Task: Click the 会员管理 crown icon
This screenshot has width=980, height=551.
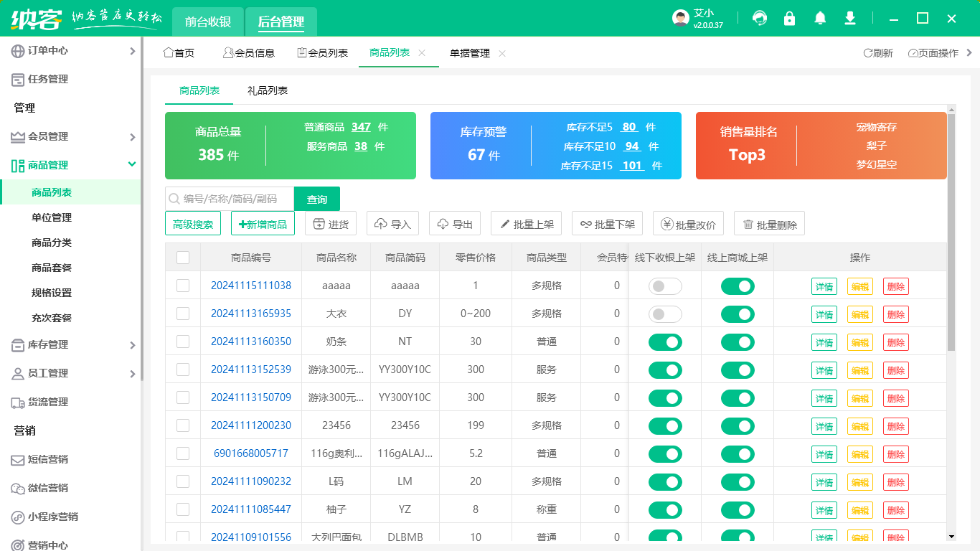Action: (18, 137)
